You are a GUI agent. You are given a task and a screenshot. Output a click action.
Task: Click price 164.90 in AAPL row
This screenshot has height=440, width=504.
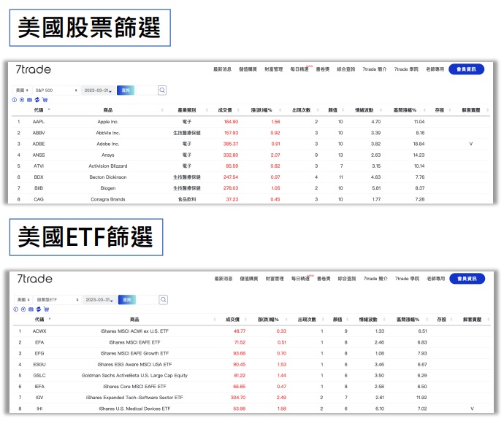pos(231,122)
